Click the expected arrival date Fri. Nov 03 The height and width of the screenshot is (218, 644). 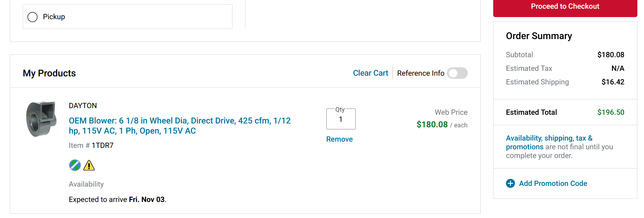coord(147,200)
